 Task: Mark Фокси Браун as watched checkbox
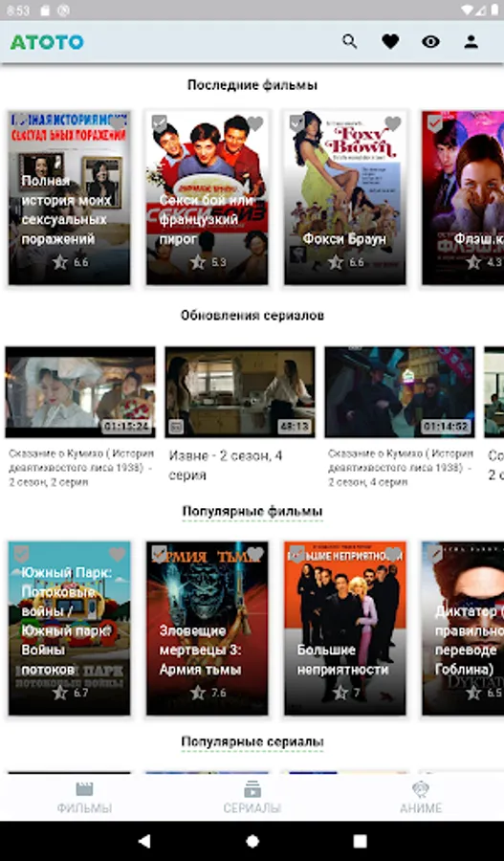coord(297,123)
